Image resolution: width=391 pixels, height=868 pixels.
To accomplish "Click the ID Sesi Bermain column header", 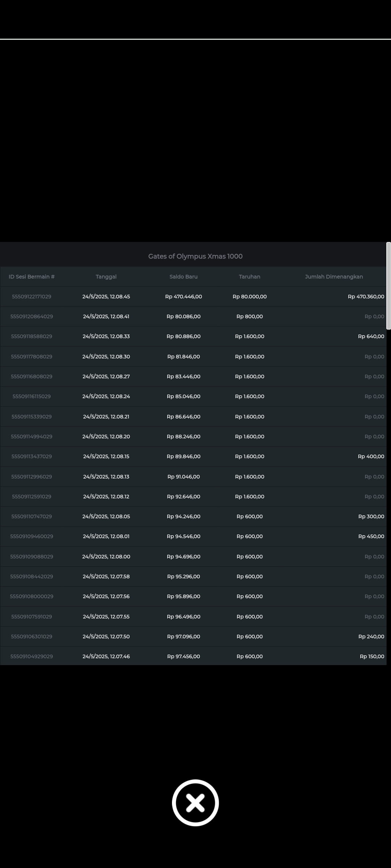I will pyautogui.click(x=31, y=277).
